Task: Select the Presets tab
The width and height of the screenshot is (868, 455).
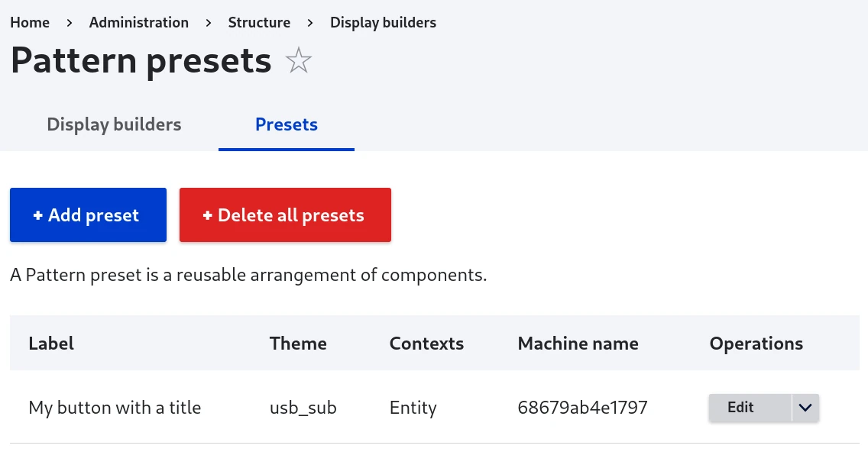Action: [287, 124]
